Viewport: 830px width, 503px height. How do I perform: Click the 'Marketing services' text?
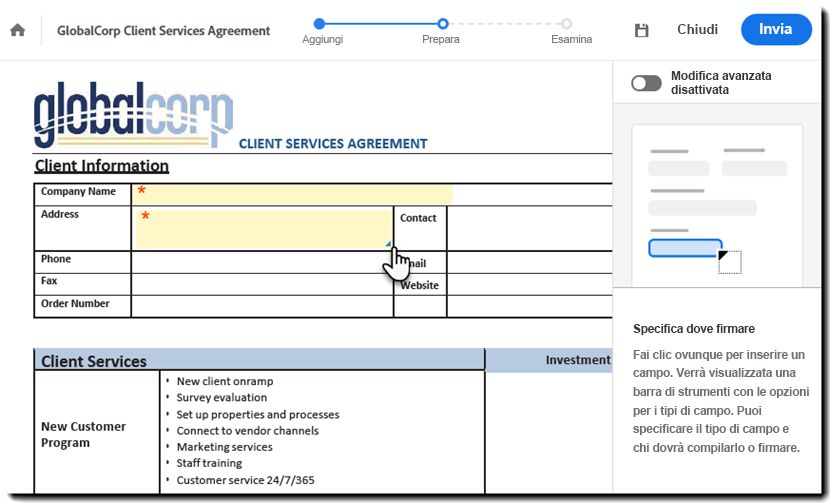point(224,447)
